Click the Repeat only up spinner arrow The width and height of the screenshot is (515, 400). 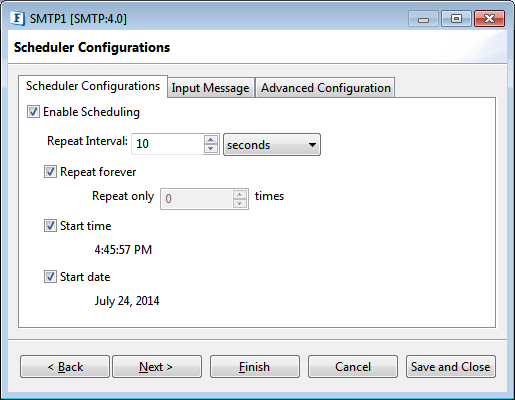[x=240, y=194]
